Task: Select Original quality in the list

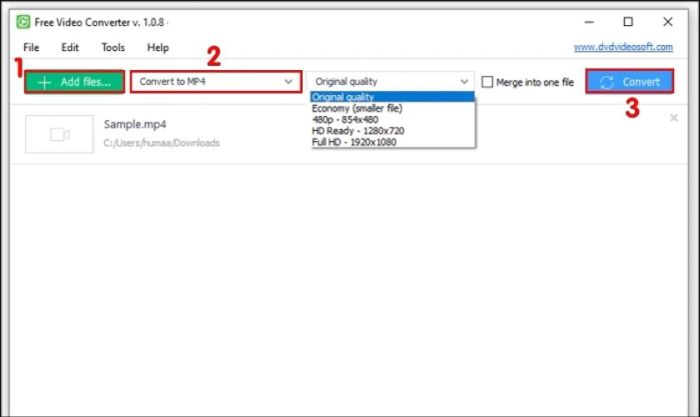Action: click(392, 97)
